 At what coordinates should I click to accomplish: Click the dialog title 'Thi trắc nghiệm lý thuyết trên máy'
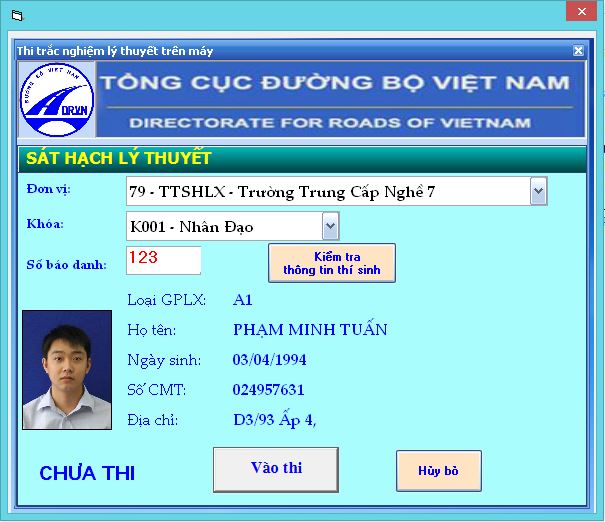(x=115, y=51)
